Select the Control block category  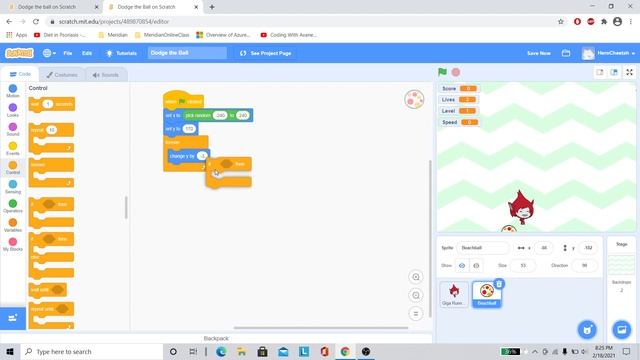(x=13, y=168)
